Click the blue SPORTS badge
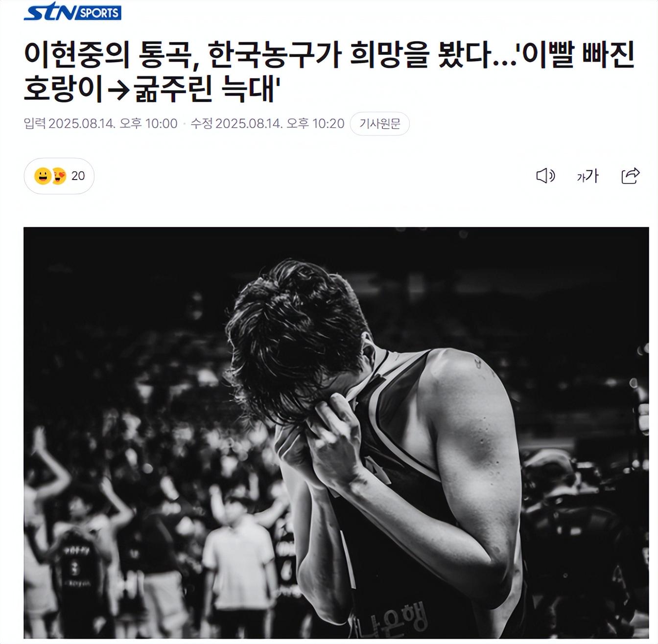The image size is (658, 644). coord(99,13)
